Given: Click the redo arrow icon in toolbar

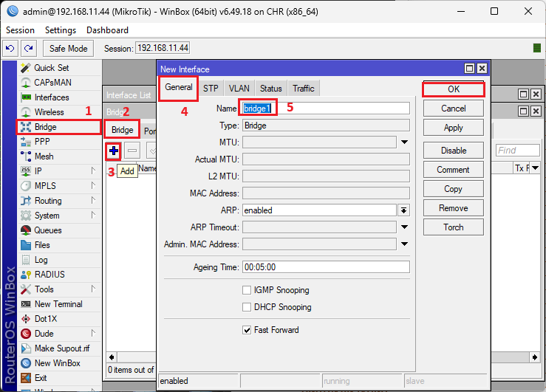Looking at the screenshot, I should tap(29, 48).
